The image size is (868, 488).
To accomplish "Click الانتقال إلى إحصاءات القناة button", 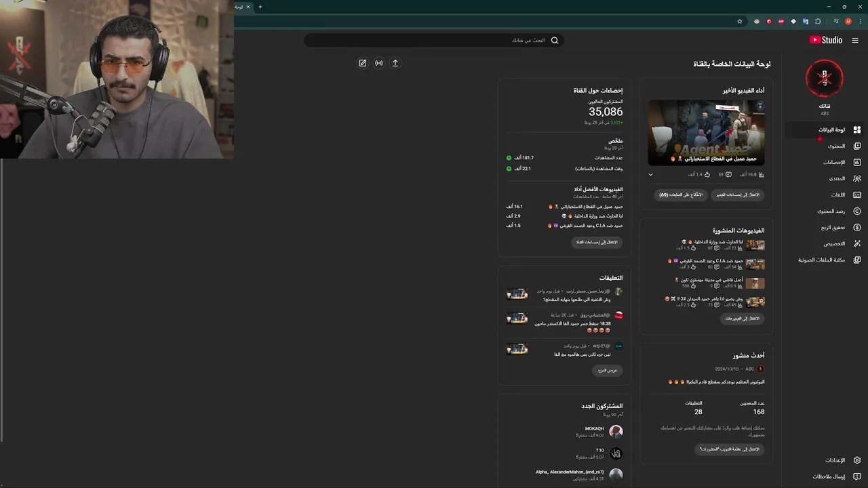I will 597,242.
